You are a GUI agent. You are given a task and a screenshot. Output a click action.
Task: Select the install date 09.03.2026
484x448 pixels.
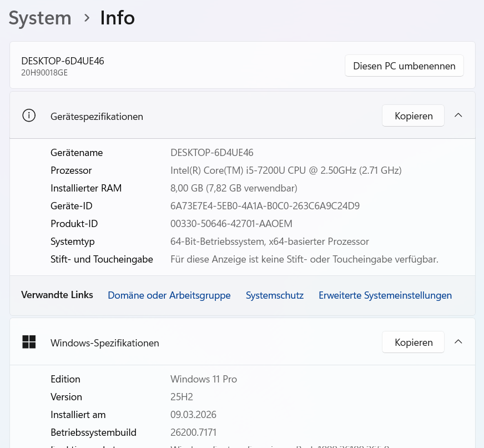pos(193,414)
